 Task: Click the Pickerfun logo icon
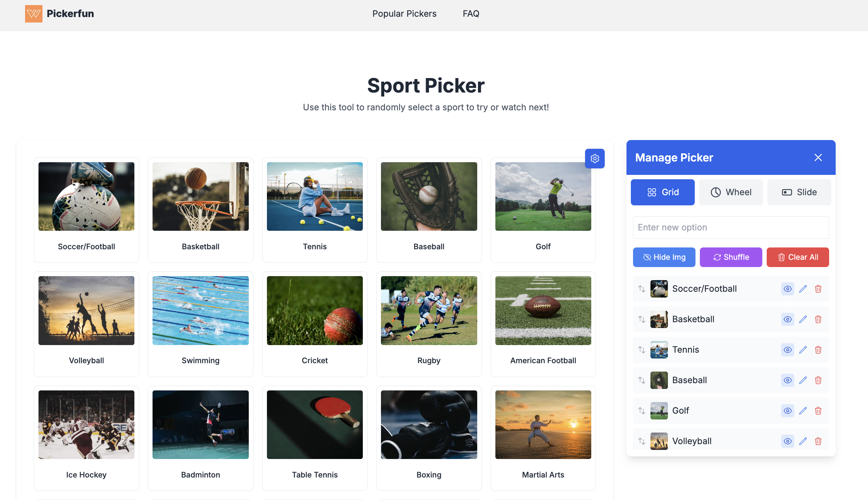[x=33, y=14]
